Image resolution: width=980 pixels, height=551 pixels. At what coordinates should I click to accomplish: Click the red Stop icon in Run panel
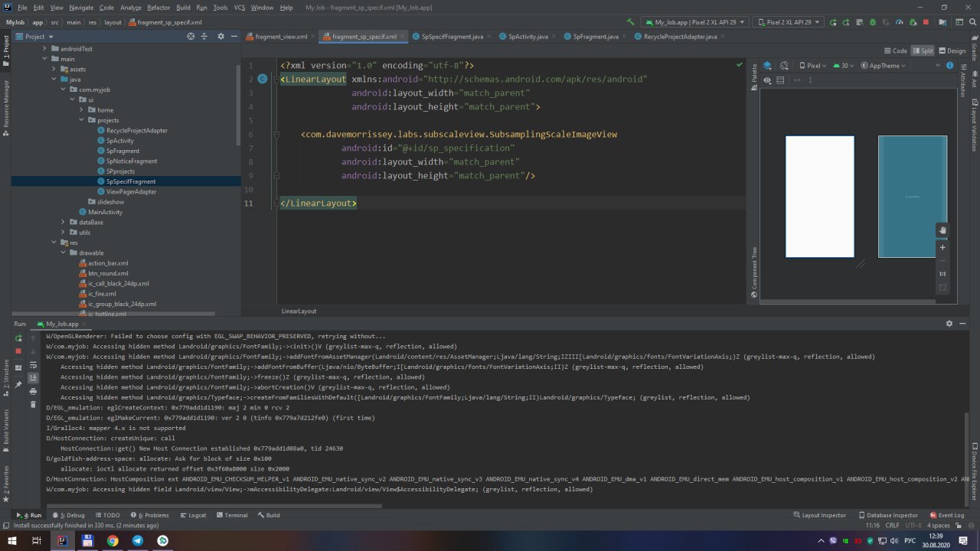coord(18,351)
